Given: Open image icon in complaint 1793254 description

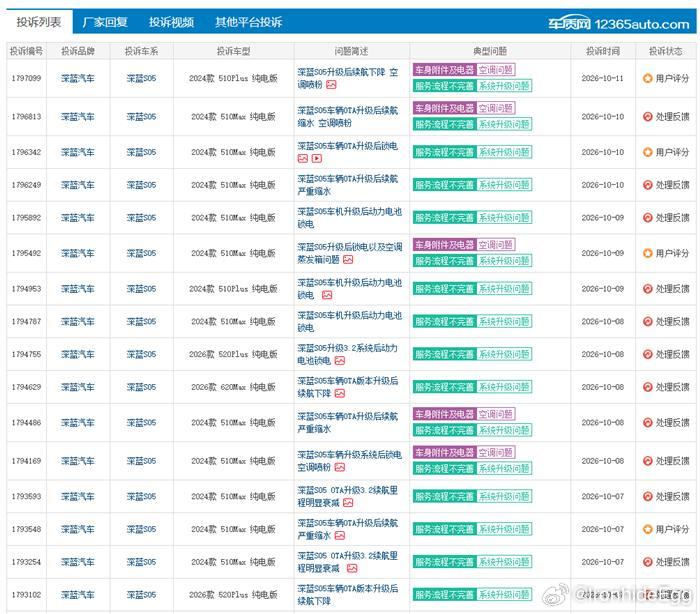Looking at the screenshot, I should (352, 568).
